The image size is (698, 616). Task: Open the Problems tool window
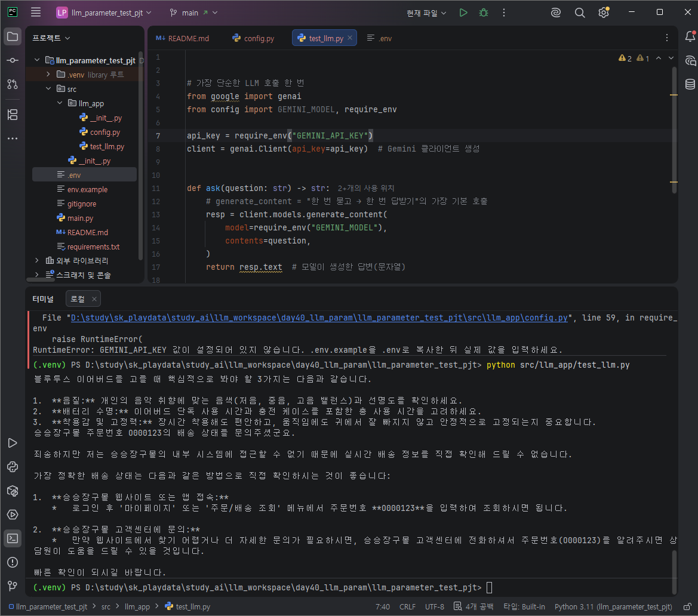13,562
